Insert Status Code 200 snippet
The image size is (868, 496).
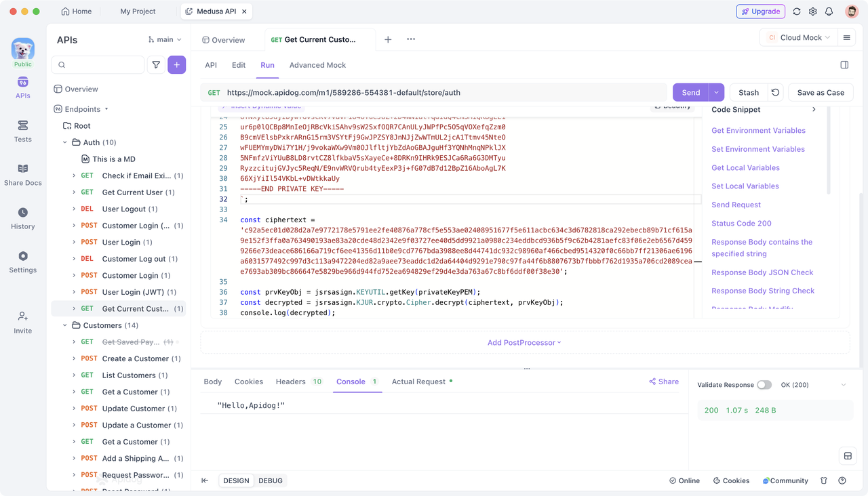pos(741,223)
